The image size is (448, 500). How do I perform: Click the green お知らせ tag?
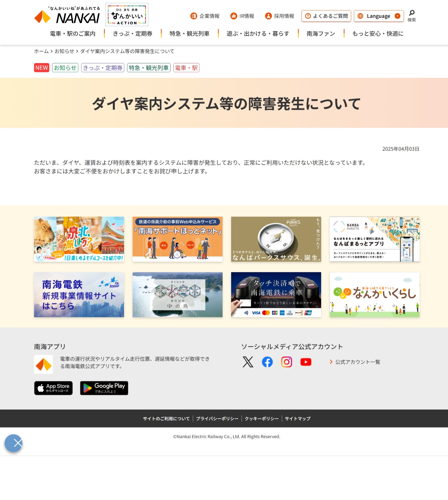pos(65,68)
